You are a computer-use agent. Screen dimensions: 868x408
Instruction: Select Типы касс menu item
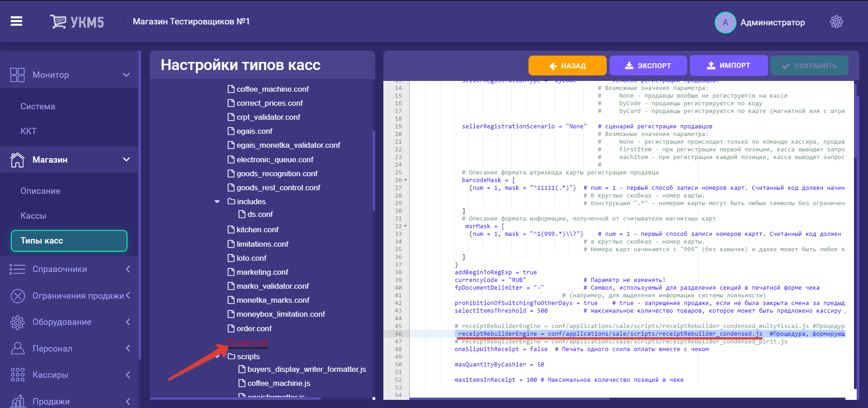coord(69,241)
